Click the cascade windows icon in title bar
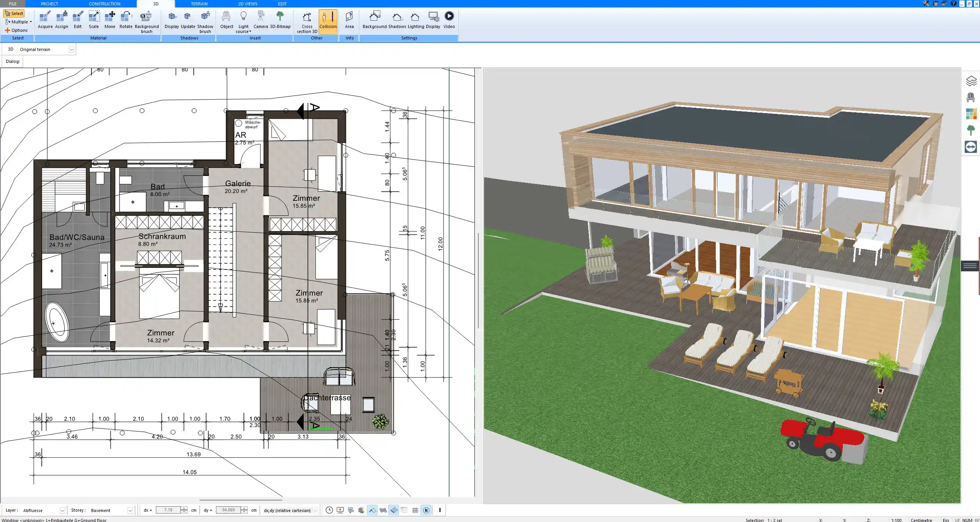Viewport: 980px width, 522px height. coord(944,3)
